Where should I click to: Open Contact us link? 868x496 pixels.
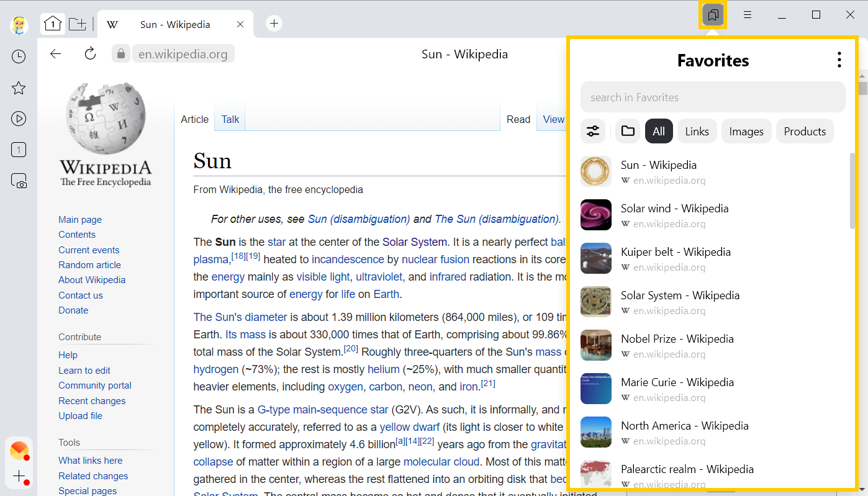click(x=81, y=295)
